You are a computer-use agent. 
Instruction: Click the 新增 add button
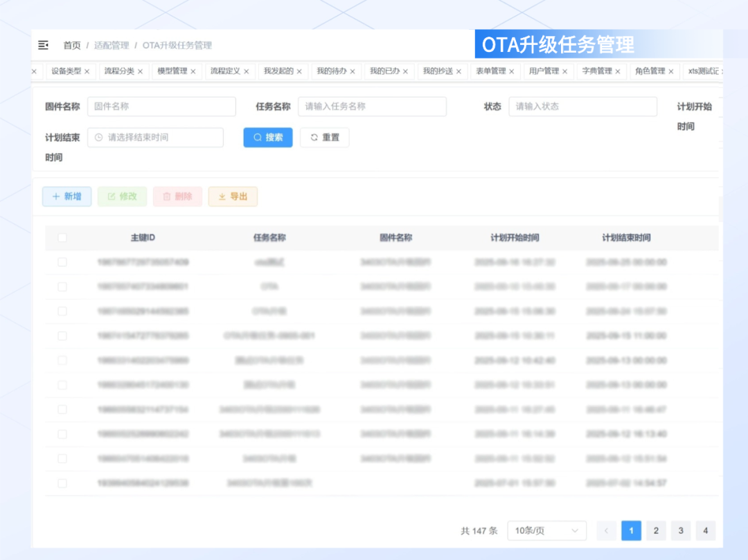(x=66, y=197)
